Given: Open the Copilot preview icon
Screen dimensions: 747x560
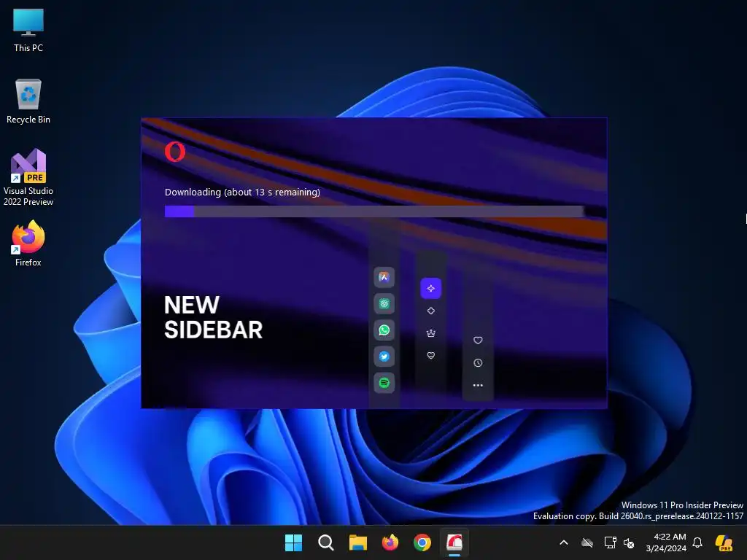Looking at the screenshot, I should click(x=724, y=542).
